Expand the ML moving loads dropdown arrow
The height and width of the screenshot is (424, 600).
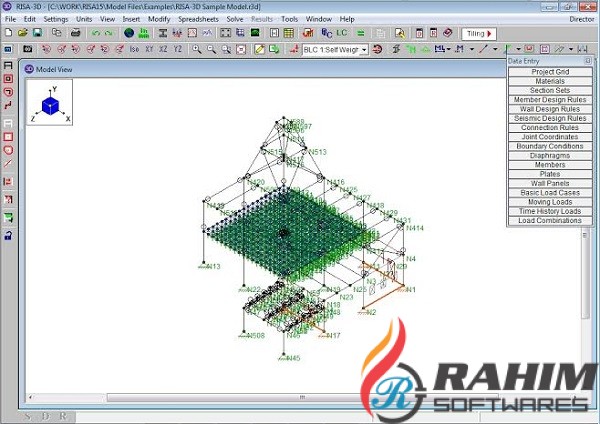449,49
